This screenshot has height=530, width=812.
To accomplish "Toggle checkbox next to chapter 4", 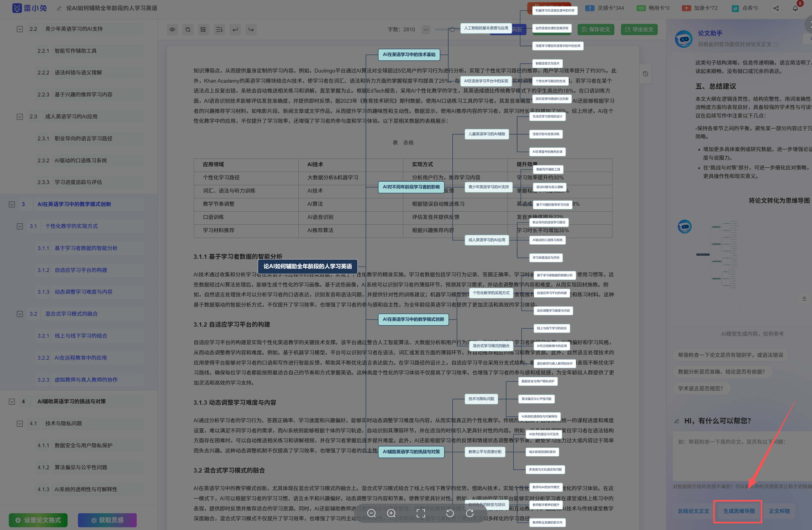I will 12,402.
